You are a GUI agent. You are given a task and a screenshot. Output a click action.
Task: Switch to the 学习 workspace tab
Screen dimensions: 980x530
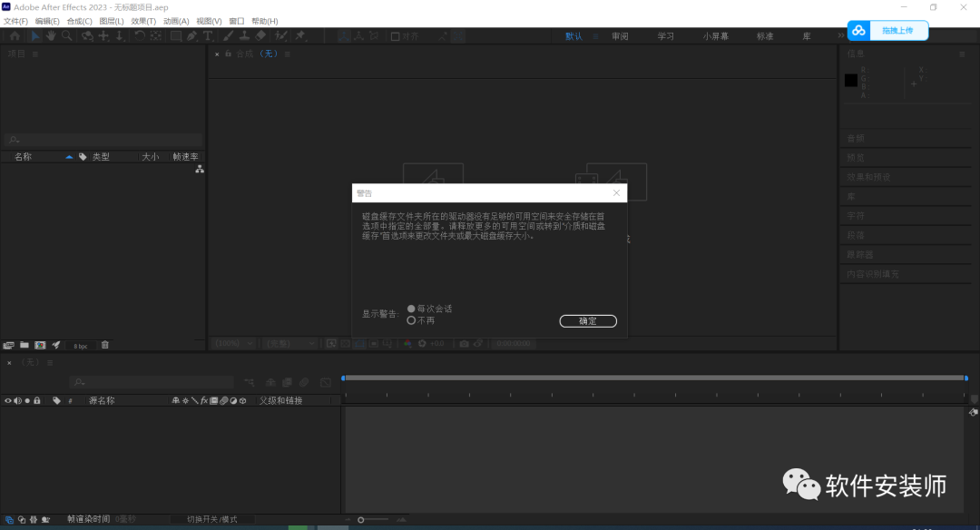[666, 36]
